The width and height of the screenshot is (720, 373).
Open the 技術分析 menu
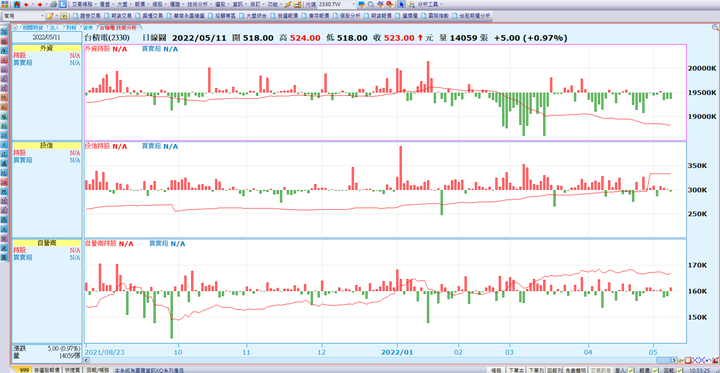pyautogui.click(x=200, y=5)
